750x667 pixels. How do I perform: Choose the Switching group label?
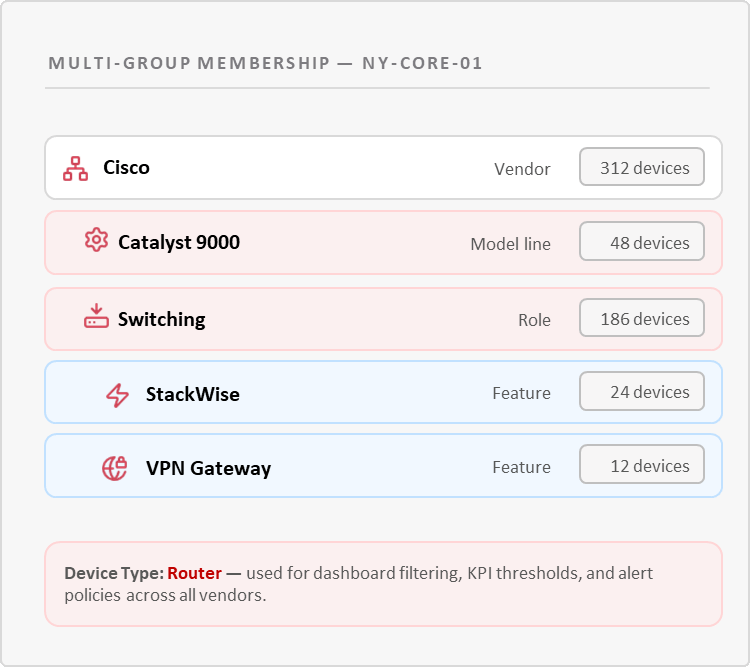point(162,319)
